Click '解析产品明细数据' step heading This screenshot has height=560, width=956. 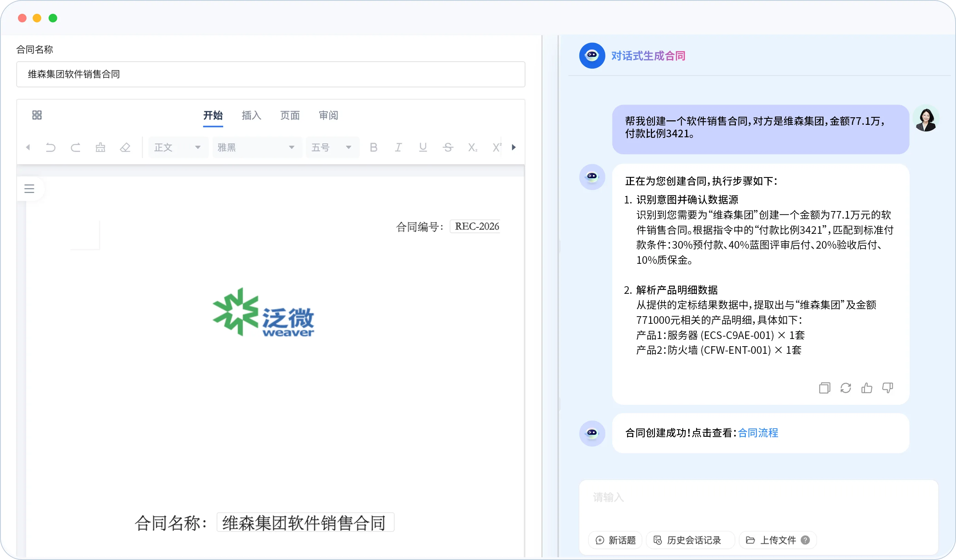coord(677,290)
